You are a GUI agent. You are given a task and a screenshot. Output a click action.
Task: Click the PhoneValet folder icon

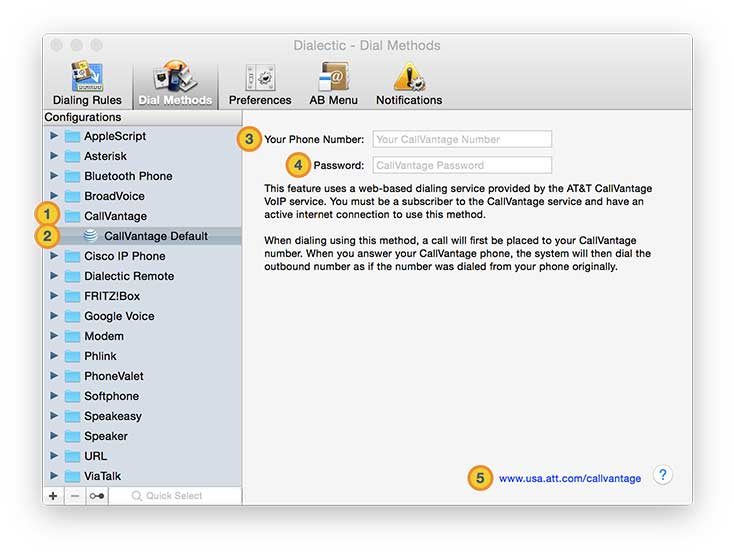tap(72, 376)
